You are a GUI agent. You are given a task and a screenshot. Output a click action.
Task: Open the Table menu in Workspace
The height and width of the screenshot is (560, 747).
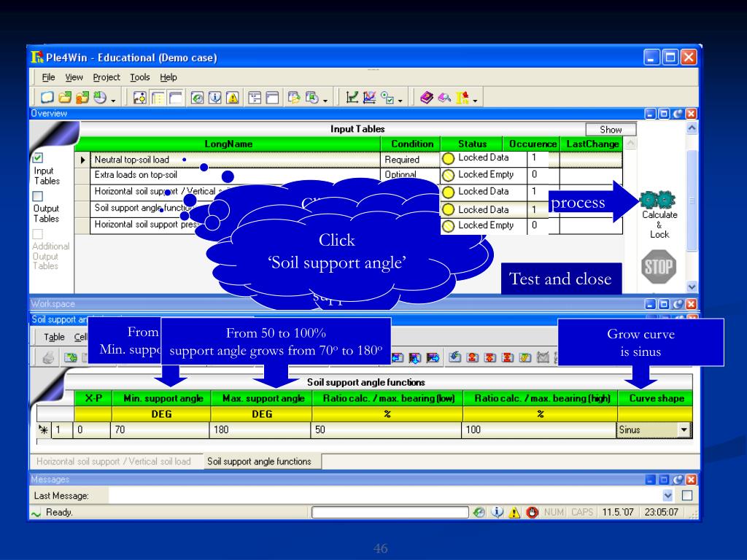point(54,337)
